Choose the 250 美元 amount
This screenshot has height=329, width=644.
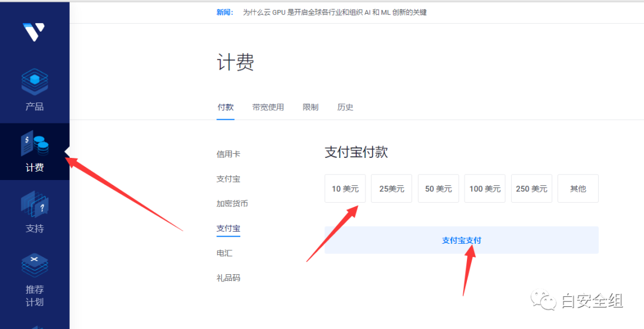pyautogui.click(x=531, y=188)
